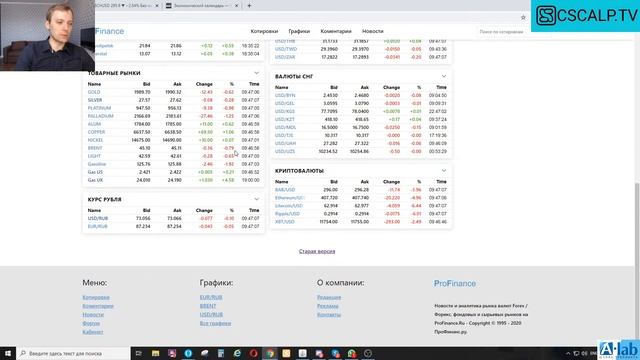Open the LIGHT crude quote link
This screenshot has height=360, width=640.
click(94, 156)
